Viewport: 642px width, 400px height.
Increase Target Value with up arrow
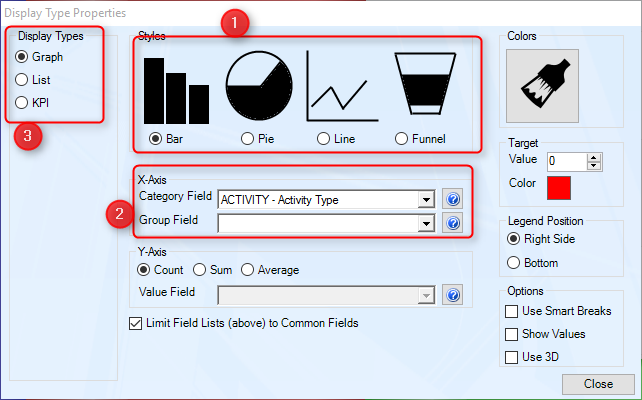pos(594,157)
